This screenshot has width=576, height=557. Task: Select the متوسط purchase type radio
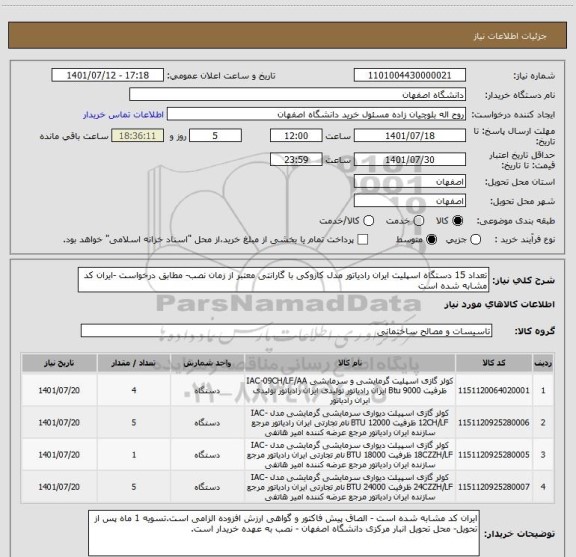431,240
